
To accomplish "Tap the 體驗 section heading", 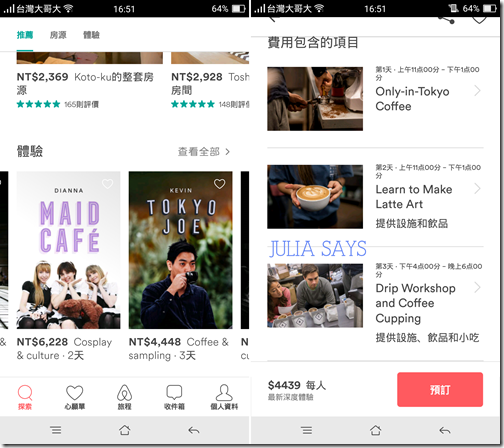I will [x=30, y=151].
